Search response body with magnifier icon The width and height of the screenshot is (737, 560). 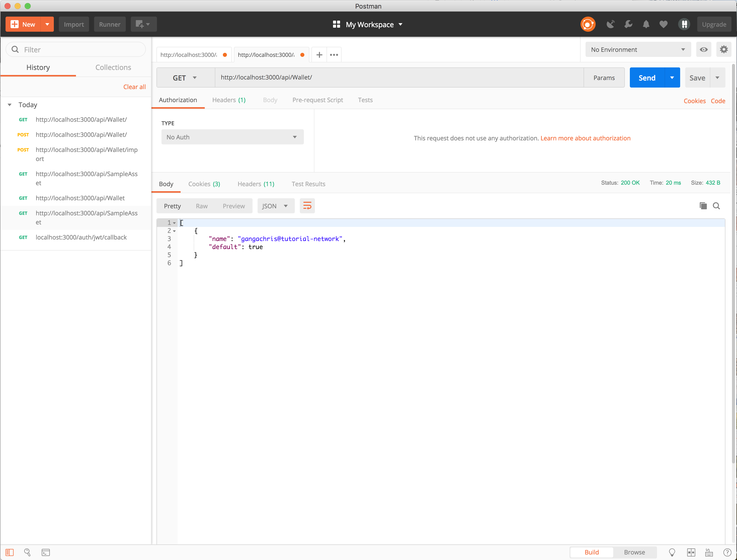coord(716,206)
